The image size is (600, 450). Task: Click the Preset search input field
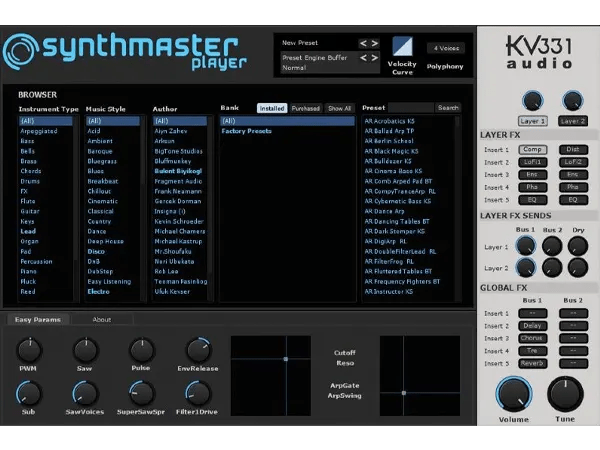click(x=411, y=108)
